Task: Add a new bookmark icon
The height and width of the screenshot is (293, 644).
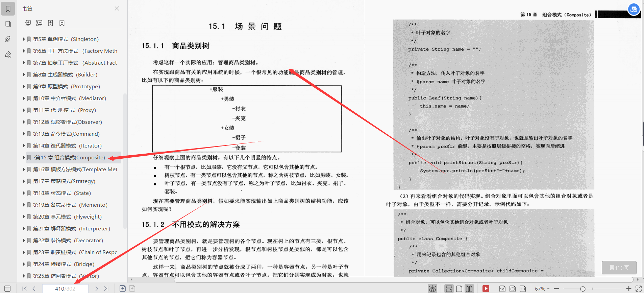Action: pos(50,23)
